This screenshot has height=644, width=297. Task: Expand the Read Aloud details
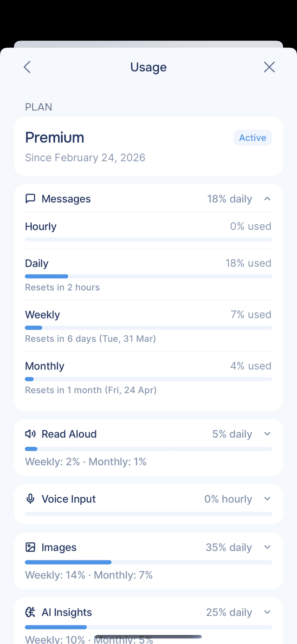267,433
